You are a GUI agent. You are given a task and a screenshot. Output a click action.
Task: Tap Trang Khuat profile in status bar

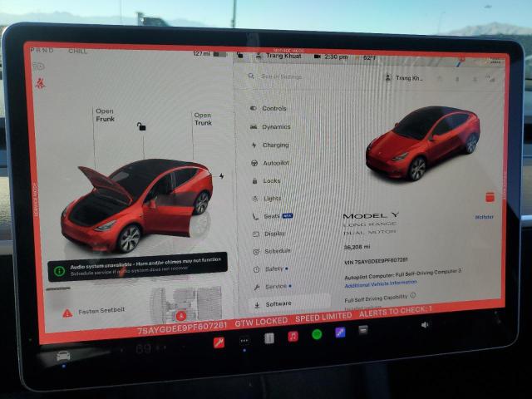pos(279,56)
